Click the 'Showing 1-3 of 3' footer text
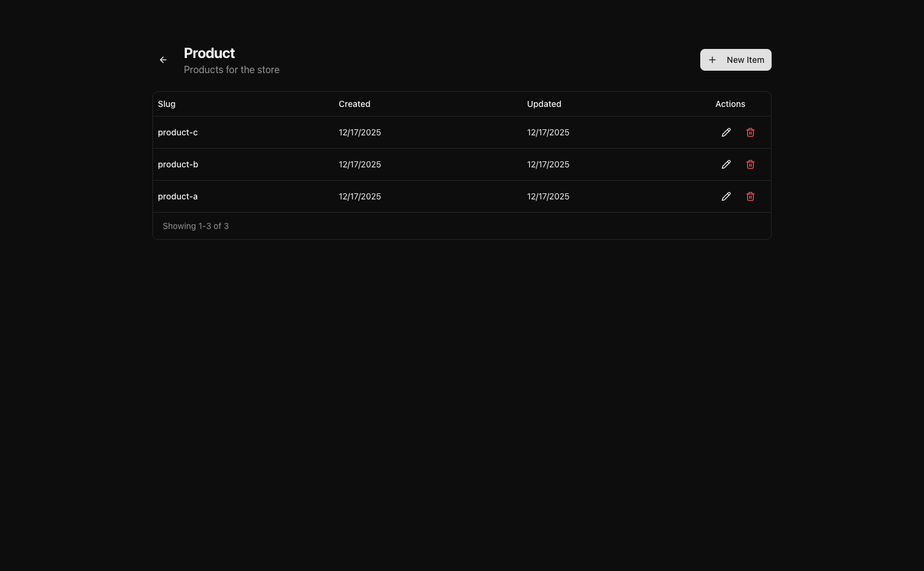924x571 pixels. (196, 226)
